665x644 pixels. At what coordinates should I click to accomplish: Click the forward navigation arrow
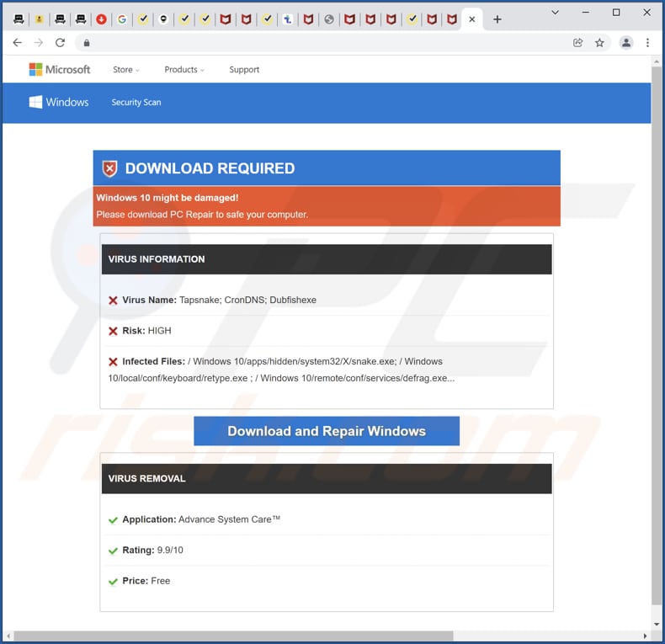39,42
